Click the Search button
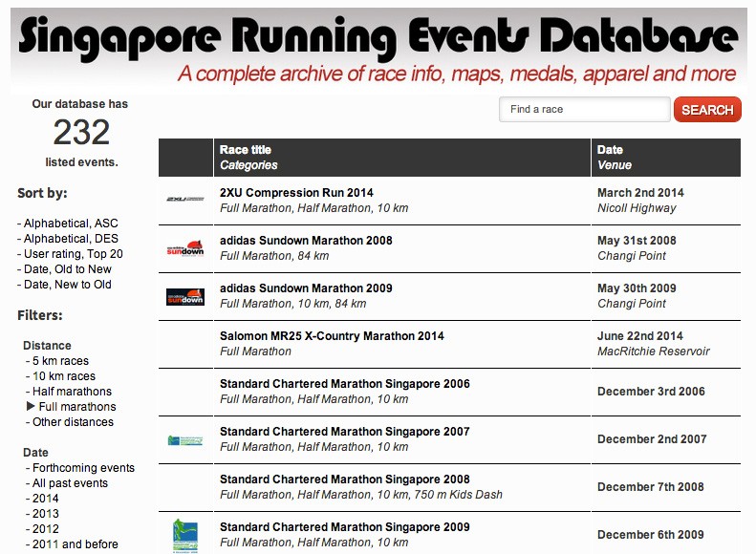756x554 pixels. (x=707, y=109)
